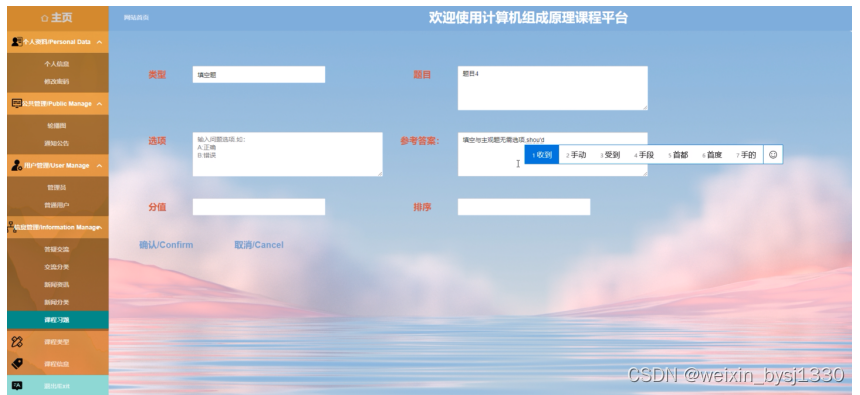The height and width of the screenshot is (395, 860).
Task: Open 新闻分类 in the sidebar
Action: click(x=57, y=302)
